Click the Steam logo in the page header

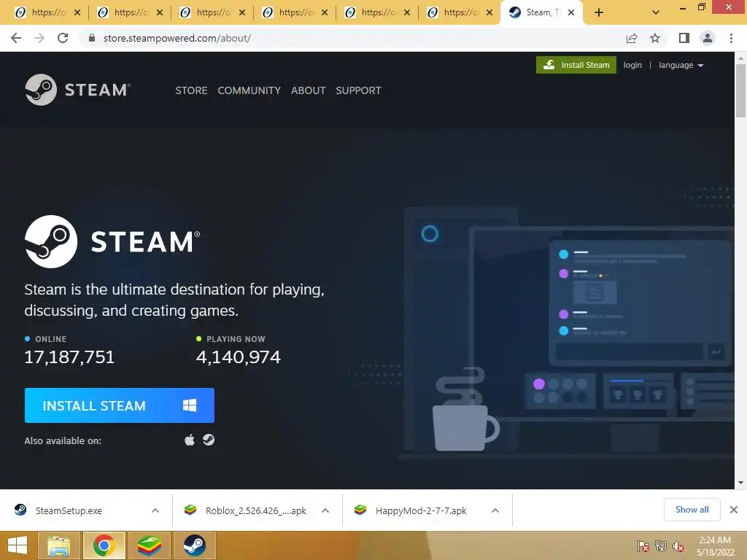coord(77,90)
